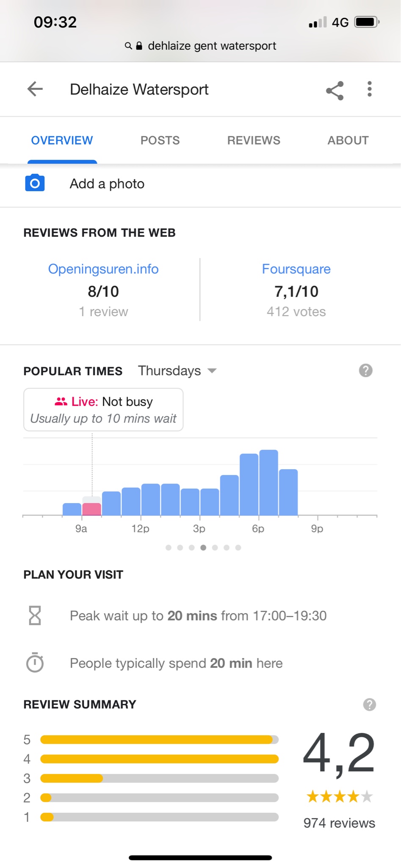
Task: Tap the last day pagination dot
Action: coord(238,548)
